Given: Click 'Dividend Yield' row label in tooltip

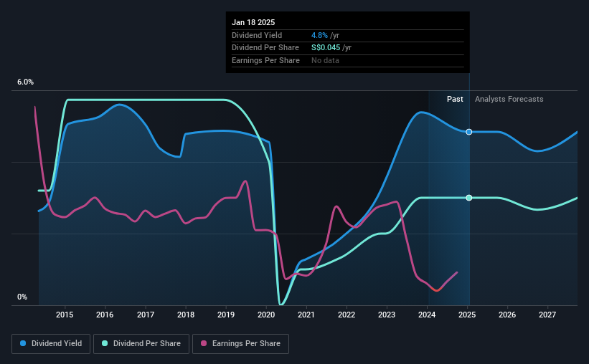Looking at the screenshot, I should [257, 35].
